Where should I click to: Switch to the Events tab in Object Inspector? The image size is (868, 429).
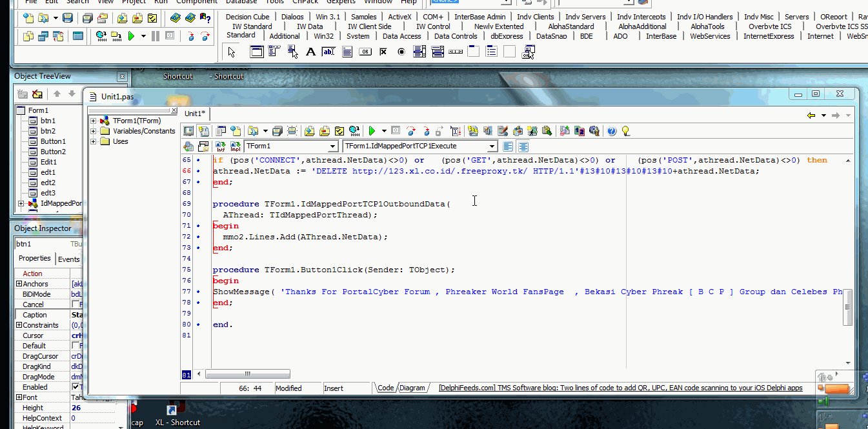[x=68, y=259]
